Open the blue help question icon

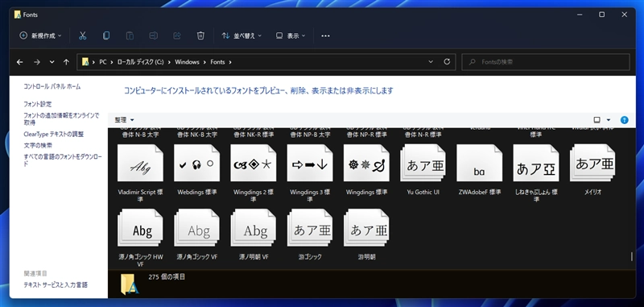pyautogui.click(x=625, y=120)
